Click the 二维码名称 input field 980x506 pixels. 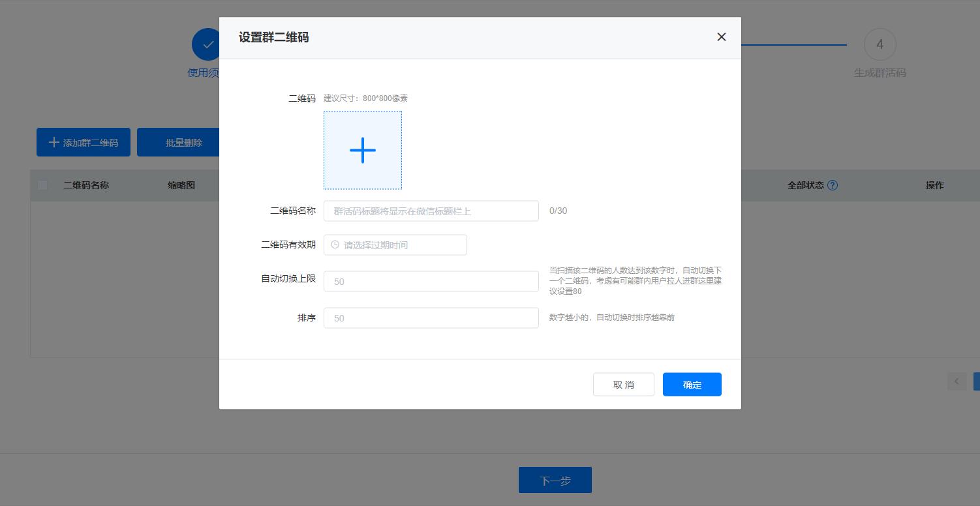pyautogui.click(x=431, y=211)
